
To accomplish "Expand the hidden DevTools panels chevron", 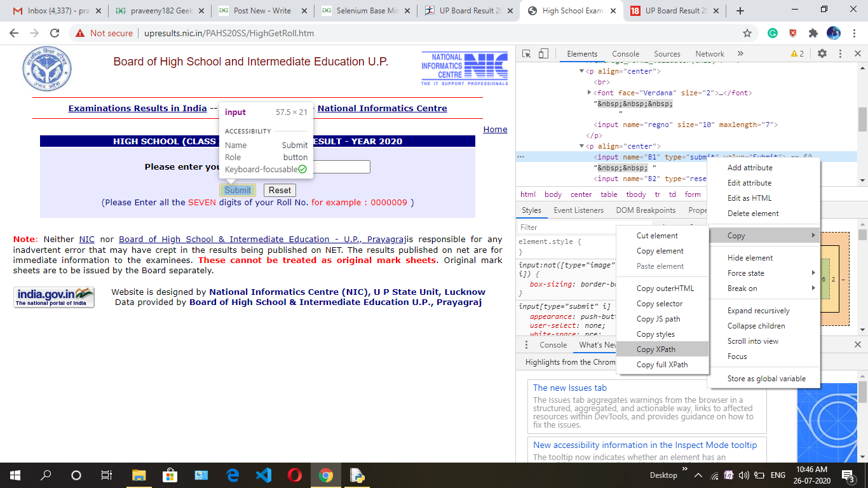I will (x=740, y=54).
